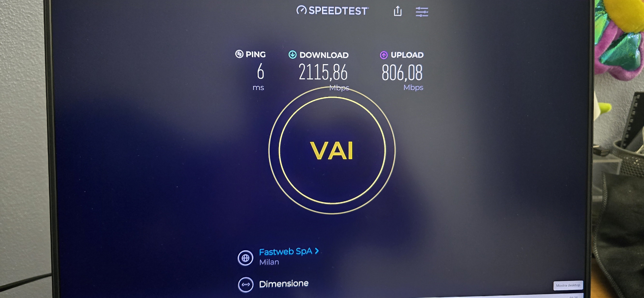
Task: Click the DOWNLOAD label
Action: click(324, 55)
